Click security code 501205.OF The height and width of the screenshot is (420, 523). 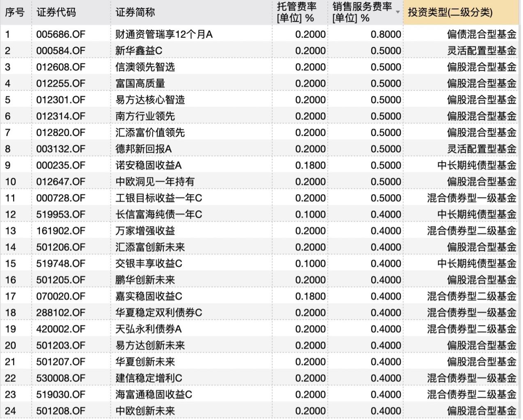[61, 280]
